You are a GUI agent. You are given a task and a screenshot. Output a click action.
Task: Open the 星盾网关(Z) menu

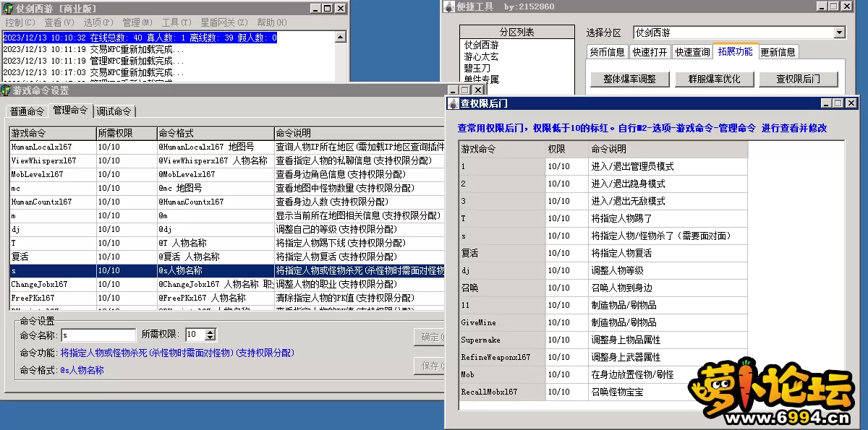coord(224,22)
